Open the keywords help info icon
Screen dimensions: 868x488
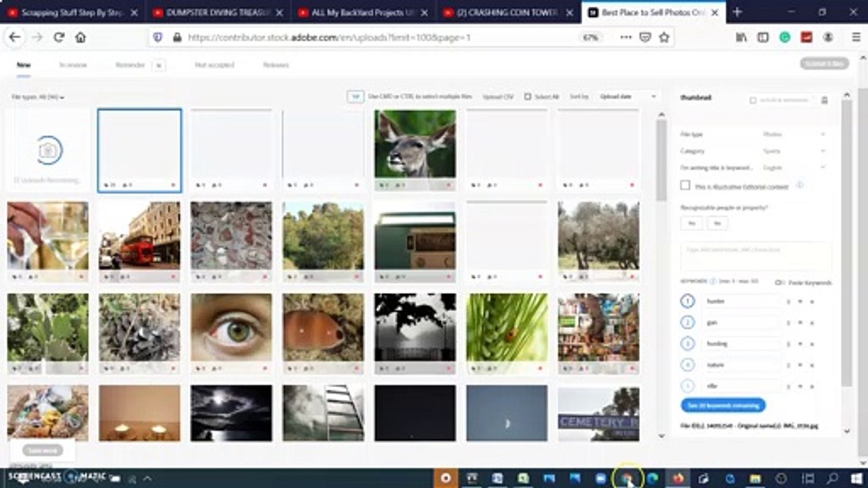[713, 281]
